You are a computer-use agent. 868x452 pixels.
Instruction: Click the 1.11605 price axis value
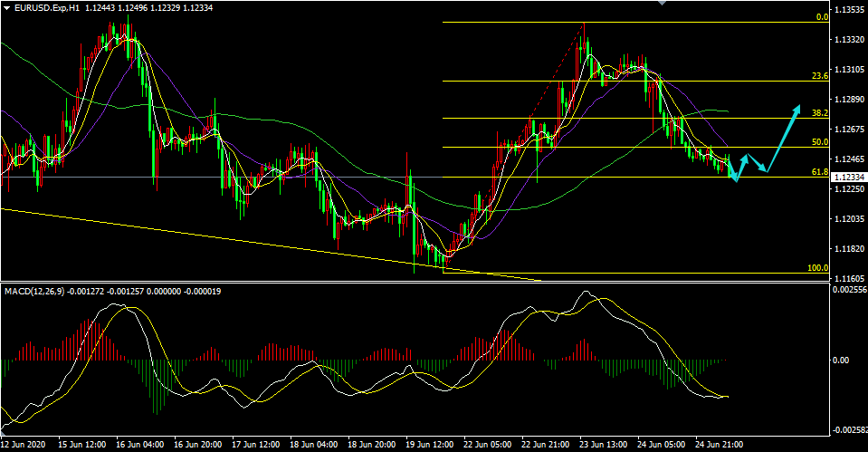pyautogui.click(x=847, y=279)
